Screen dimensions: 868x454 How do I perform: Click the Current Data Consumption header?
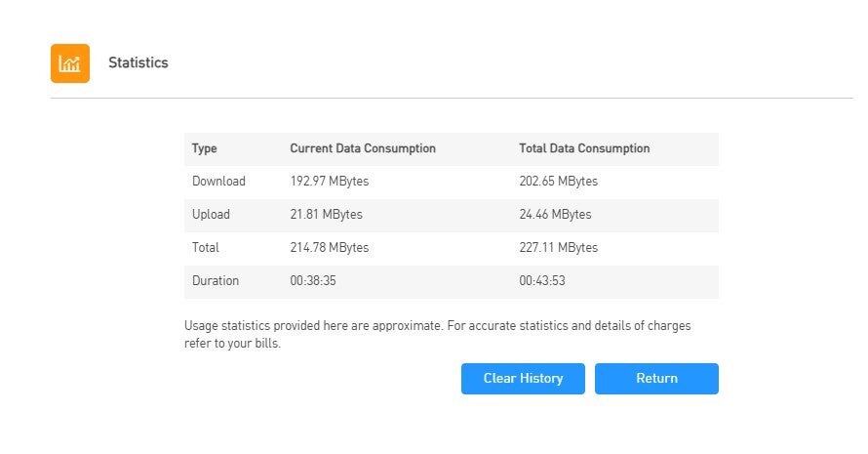click(362, 148)
